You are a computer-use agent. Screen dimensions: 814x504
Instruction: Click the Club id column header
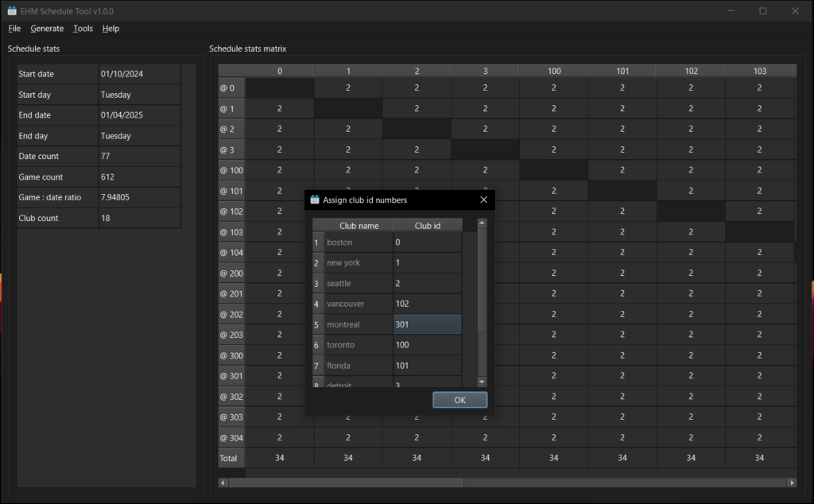point(427,226)
